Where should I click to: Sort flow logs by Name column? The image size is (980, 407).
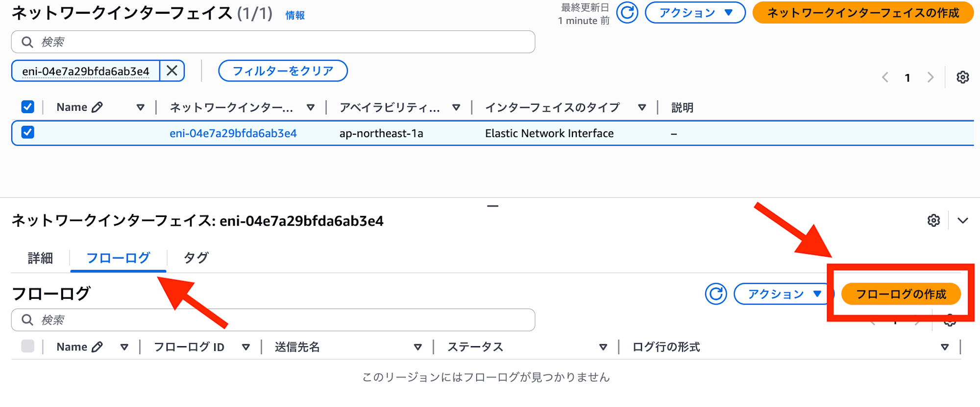click(124, 347)
